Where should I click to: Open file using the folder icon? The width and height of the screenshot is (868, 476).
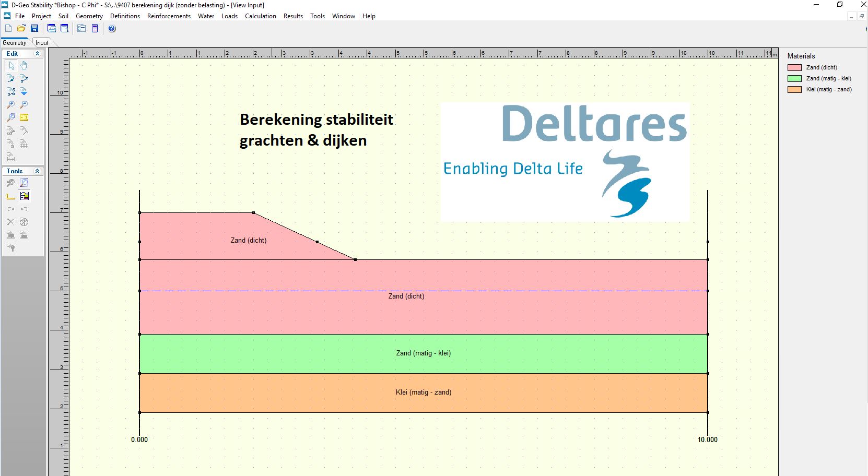[x=21, y=29]
